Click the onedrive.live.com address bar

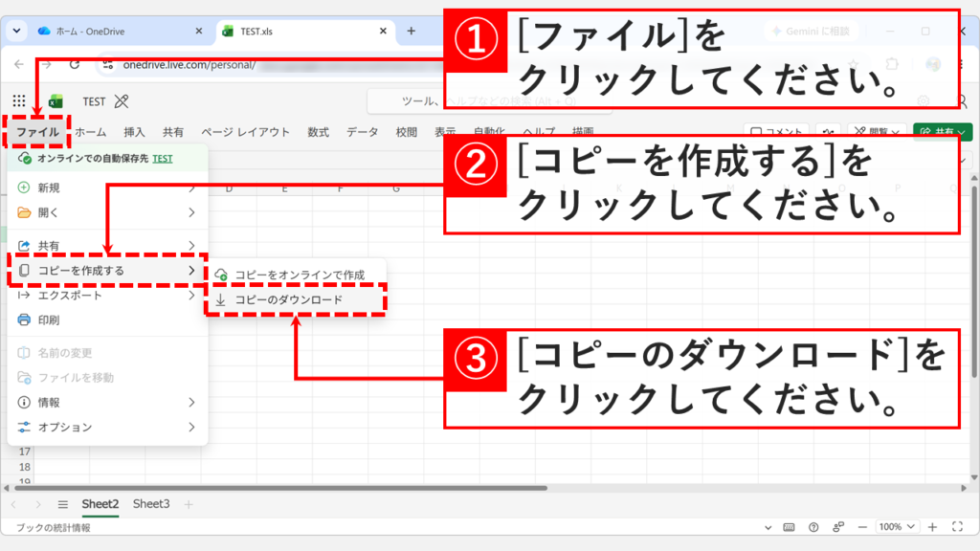coord(189,65)
